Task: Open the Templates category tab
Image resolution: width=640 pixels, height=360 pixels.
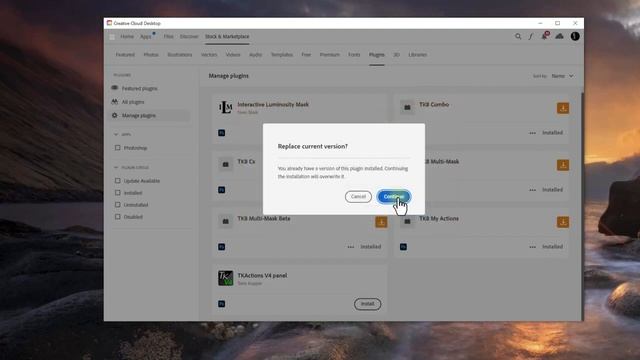Action: [x=282, y=55]
